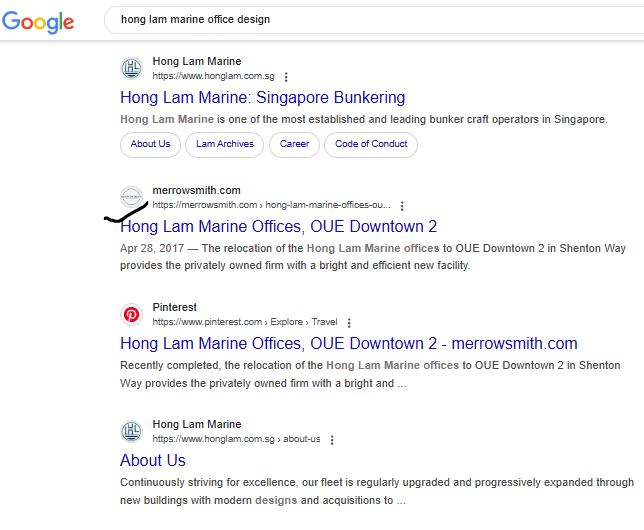Image resolution: width=644 pixels, height=530 pixels.
Task: Click the merrowsmith.com hong-lam-marine-offices URL
Action: pos(271,205)
